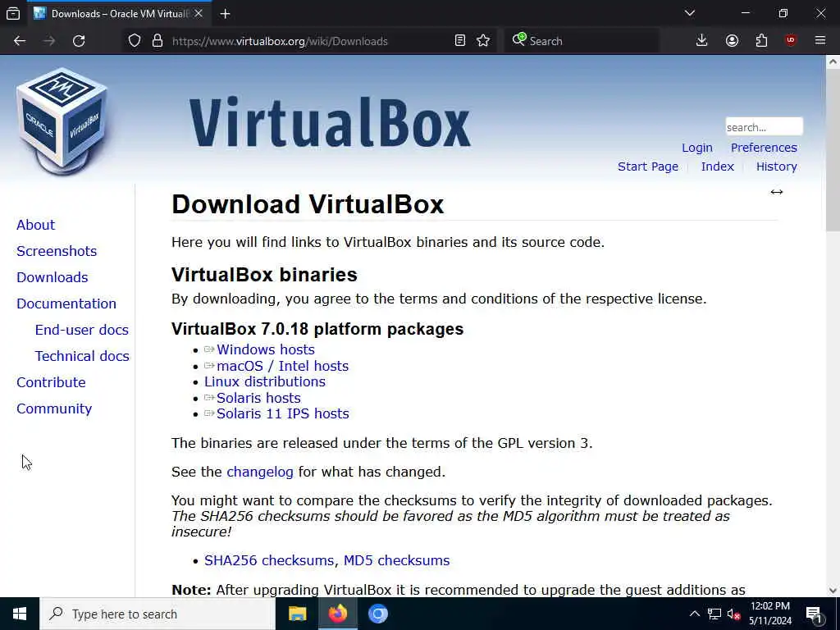Open Technical docs sidebar link

(x=81, y=356)
